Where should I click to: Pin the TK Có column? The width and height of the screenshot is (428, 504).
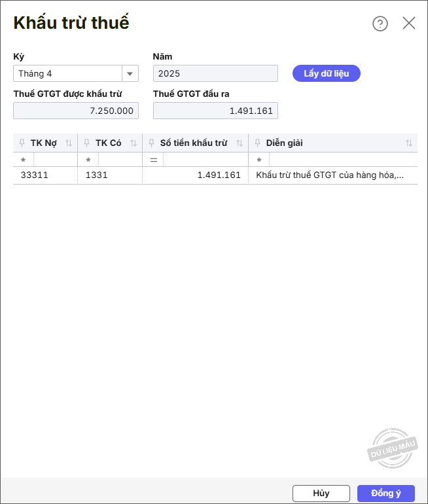[x=87, y=143]
